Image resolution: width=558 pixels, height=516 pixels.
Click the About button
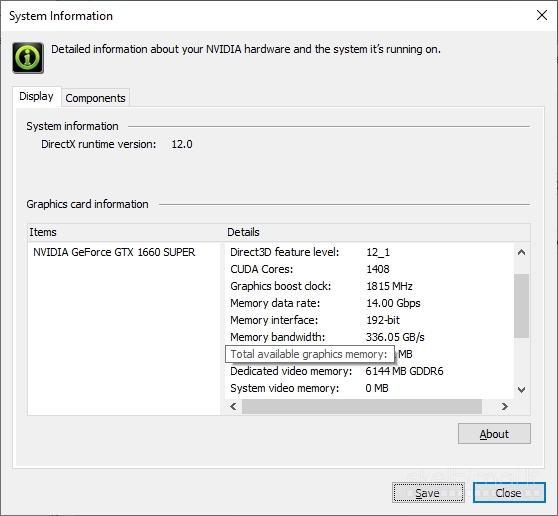494,434
